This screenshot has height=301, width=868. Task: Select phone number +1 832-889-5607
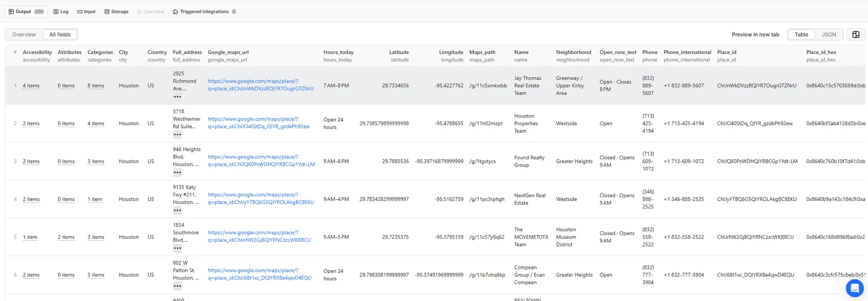coord(684,86)
